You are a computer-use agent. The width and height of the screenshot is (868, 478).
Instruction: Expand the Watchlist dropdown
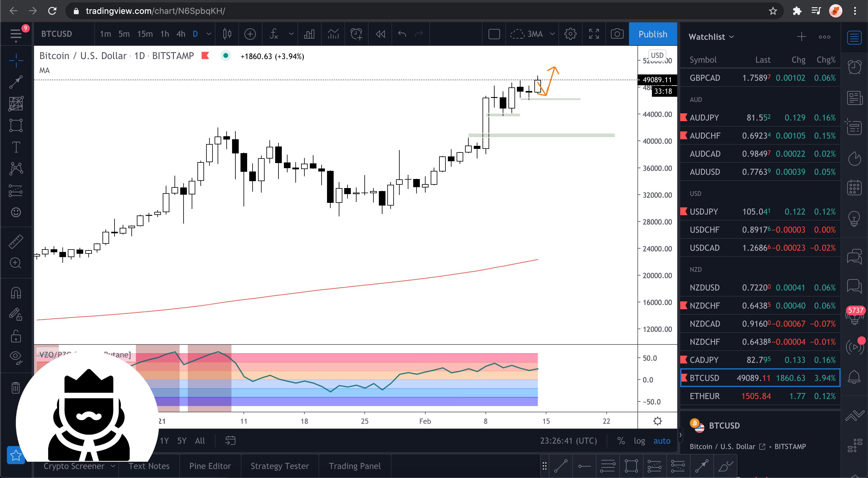711,37
